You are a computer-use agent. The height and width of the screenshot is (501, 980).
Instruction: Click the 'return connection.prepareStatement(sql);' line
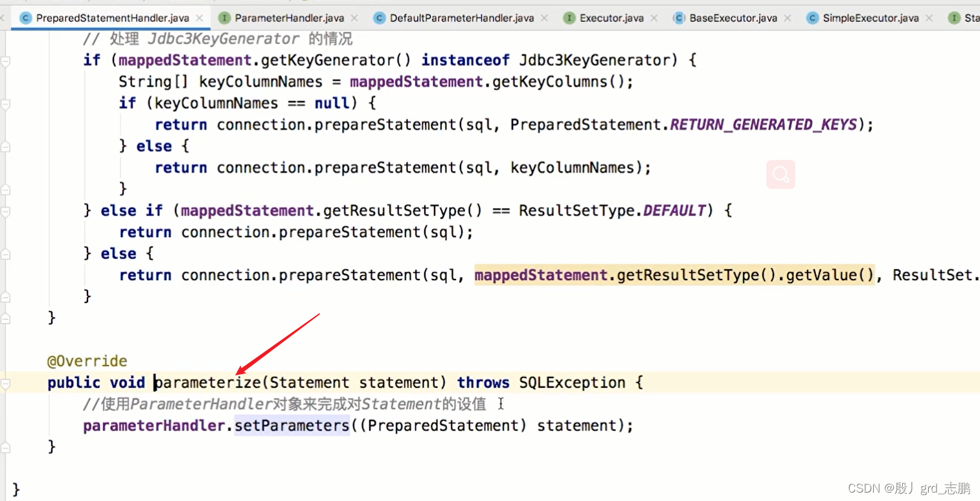click(297, 232)
